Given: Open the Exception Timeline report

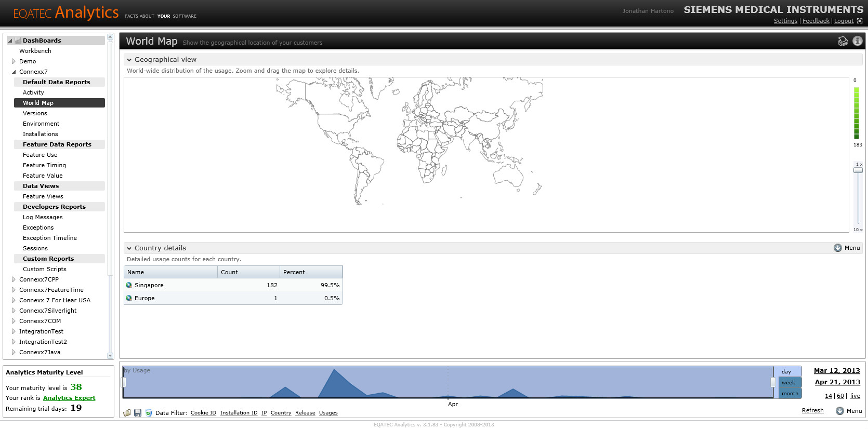Looking at the screenshot, I should point(50,238).
